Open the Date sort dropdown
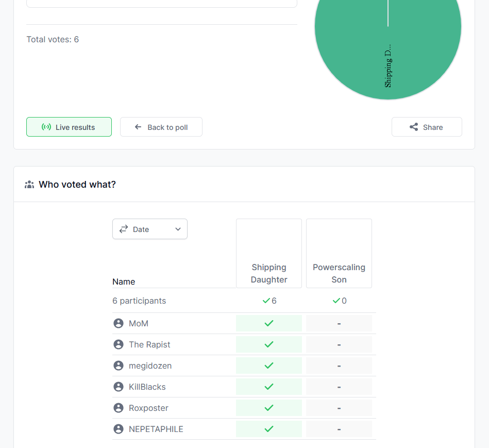The image size is (489, 448). pyautogui.click(x=149, y=229)
